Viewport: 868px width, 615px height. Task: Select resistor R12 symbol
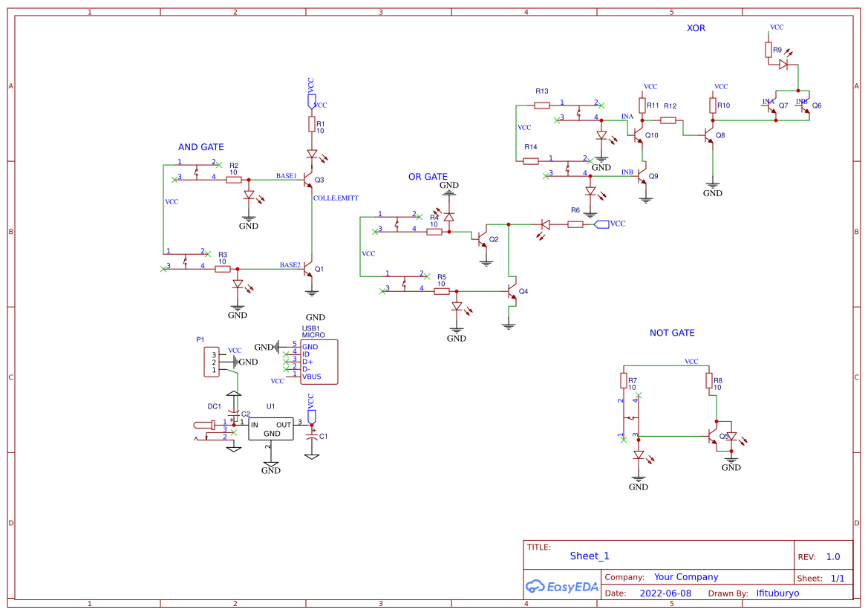pyautogui.click(x=668, y=120)
